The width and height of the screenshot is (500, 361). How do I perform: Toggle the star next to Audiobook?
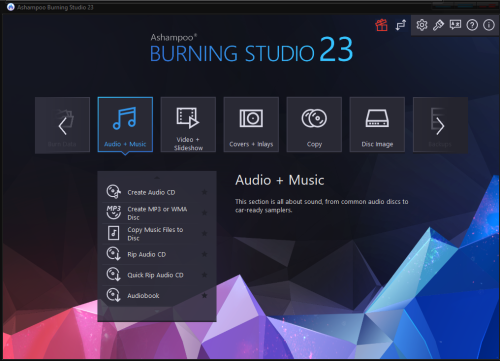tap(204, 295)
